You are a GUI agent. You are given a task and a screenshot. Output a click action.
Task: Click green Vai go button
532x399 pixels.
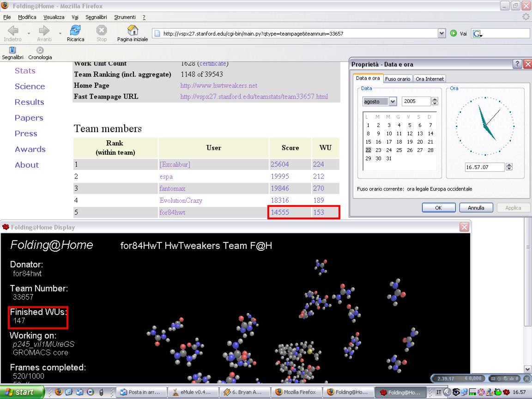pos(453,33)
